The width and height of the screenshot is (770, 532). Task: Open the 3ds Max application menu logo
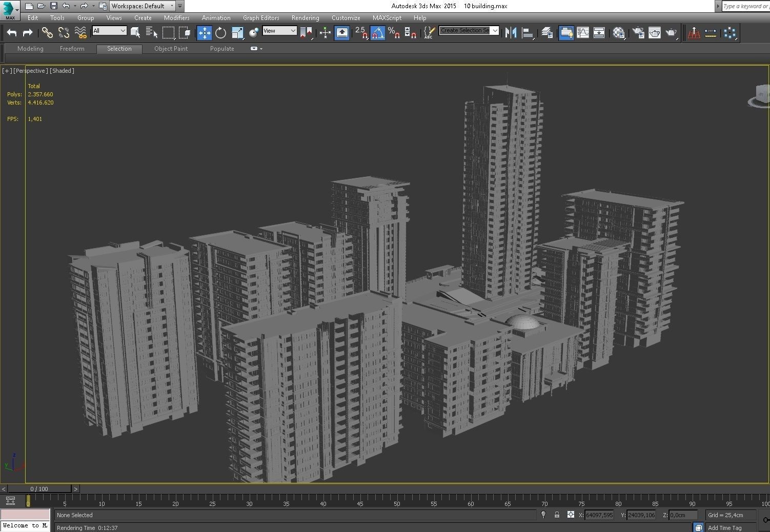[x=9, y=9]
